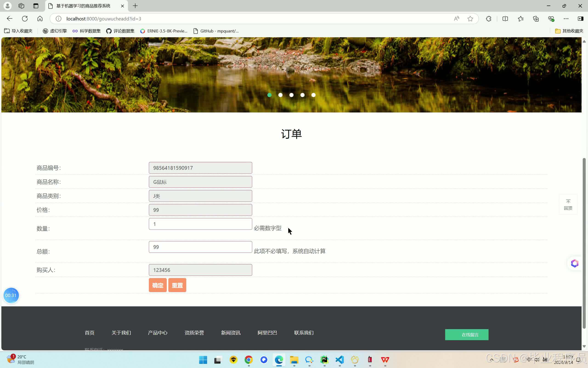Open PyCharm from the taskbar
588x368 pixels.
click(x=324, y=359)
